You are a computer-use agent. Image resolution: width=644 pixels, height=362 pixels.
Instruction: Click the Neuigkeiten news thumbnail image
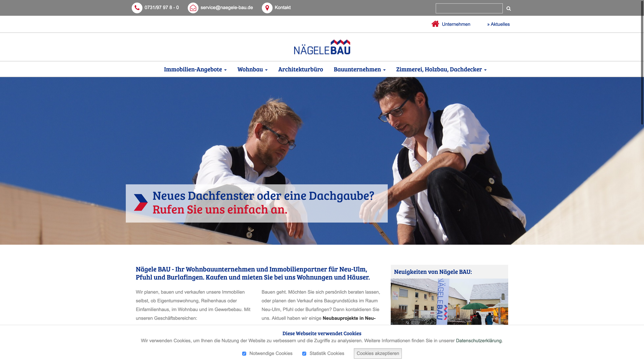click(x=449, y=301)
